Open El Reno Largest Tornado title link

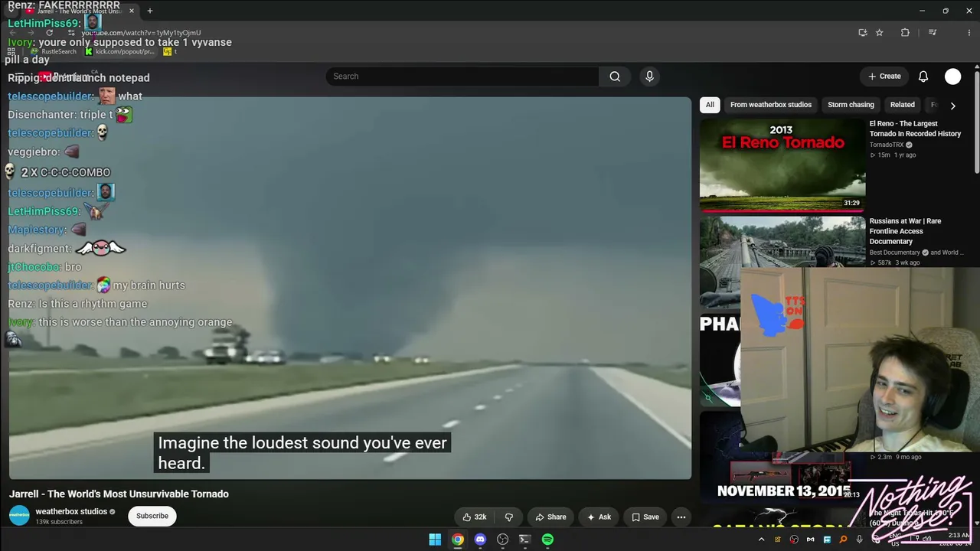(x=915, y=129)
